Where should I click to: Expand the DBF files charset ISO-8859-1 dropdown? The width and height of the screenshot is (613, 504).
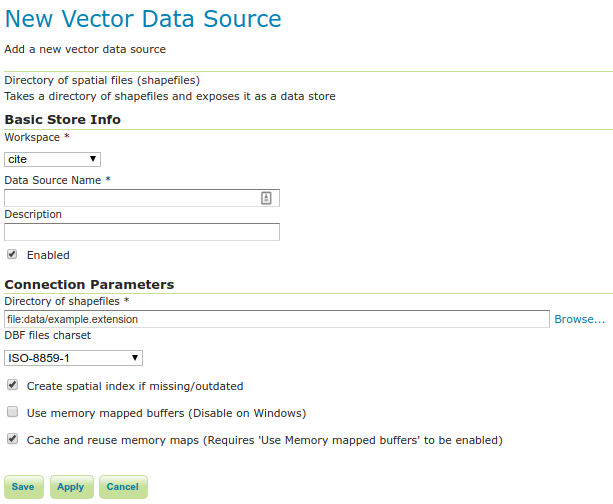73,358
